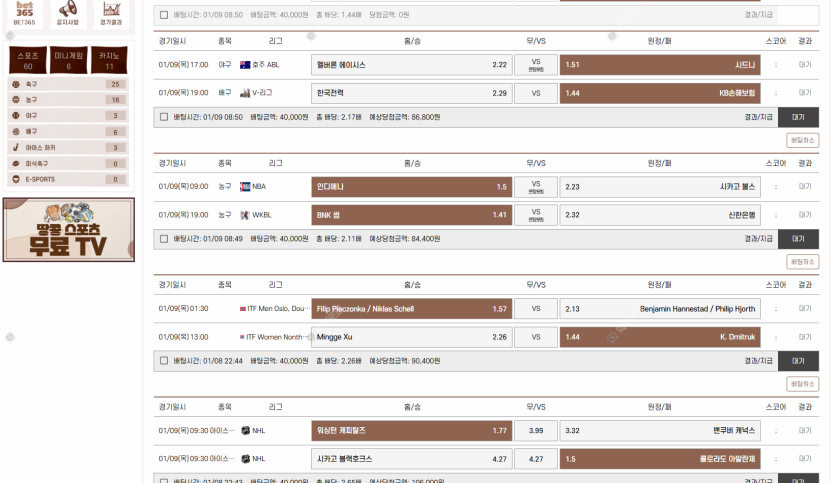Image resolution: width=835 pixels, height=483 pixels.
Task: Tick checkbox for bet placed 01/08 22:44
Action: click(x=164, y=361)
